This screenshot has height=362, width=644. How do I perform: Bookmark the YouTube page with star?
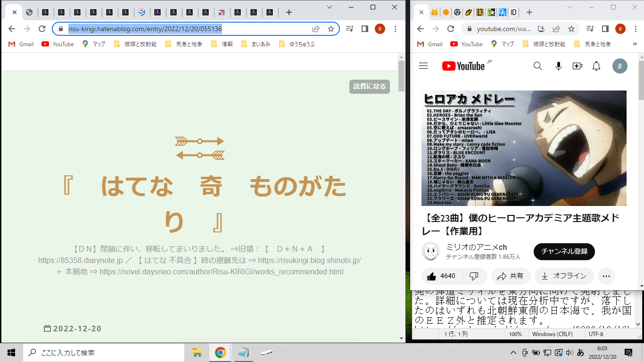coord(571,29)
